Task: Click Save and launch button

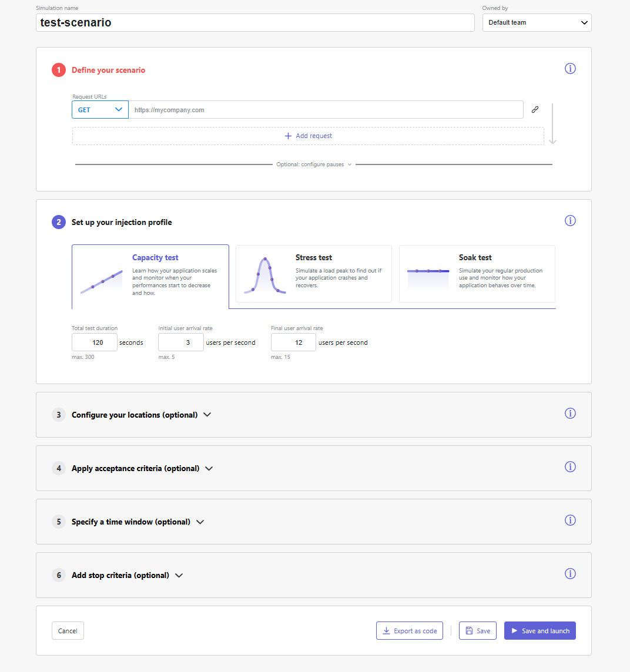Action: [x=540, y=631]
